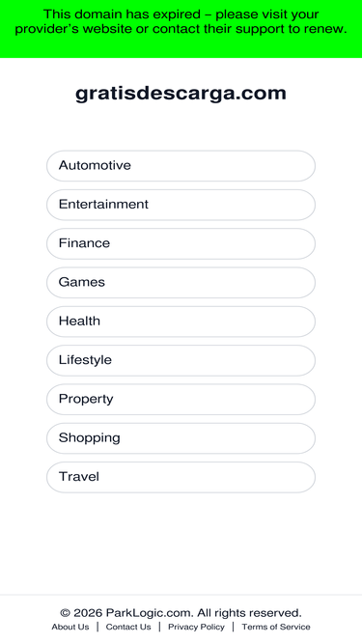The height and width of the screenshot is (644, 362).
Task: Select the Entertainment category link
Action: 181,205
